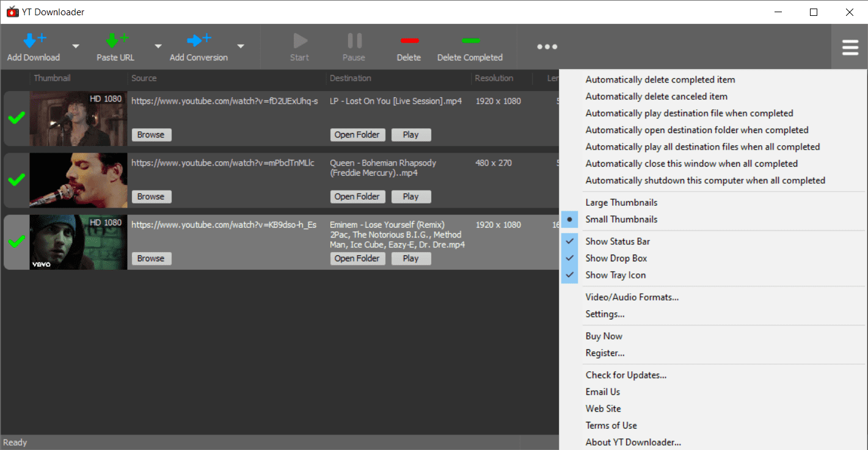
Task: Click the Add Download icon
Action: pyautogui.click(x=34, y=41)
